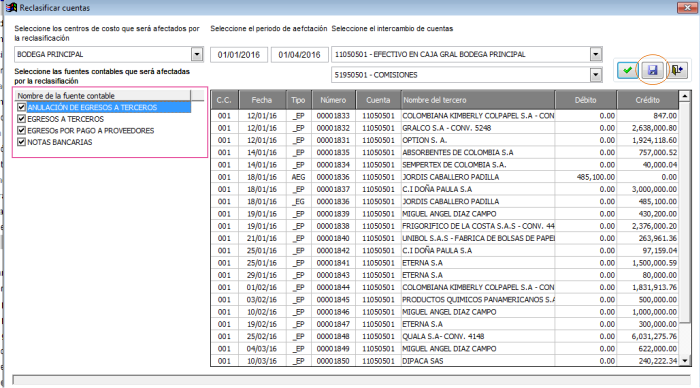Click the date cell 21/01/16
The height and width of the screenshot is (388, 700).
pos(262,238)
